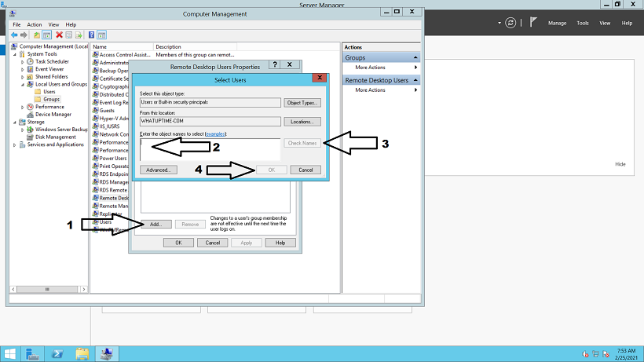Viewport: 644px width, 362px height.
Task: Click the Guests group icon in list
Action: pyautogui.click(x=95, y=111)
